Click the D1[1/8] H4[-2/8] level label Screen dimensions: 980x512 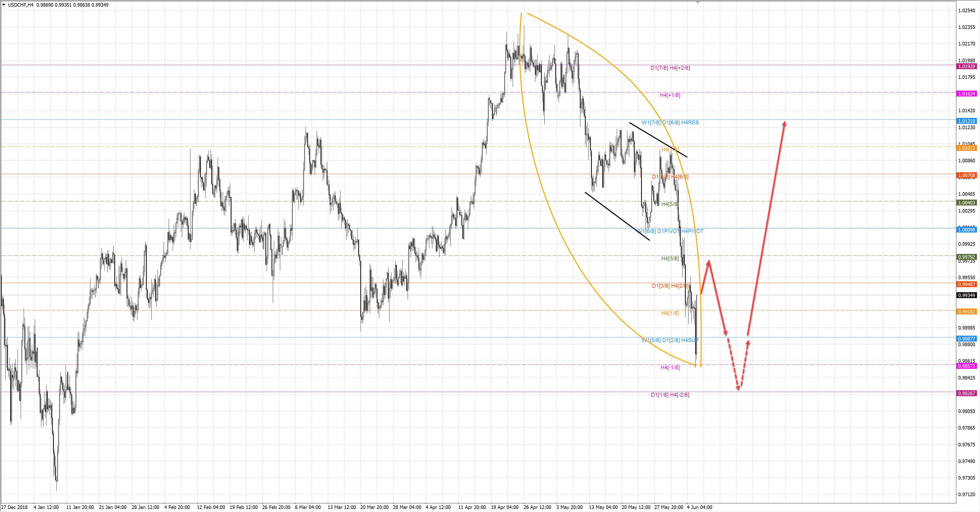(670, 395)
